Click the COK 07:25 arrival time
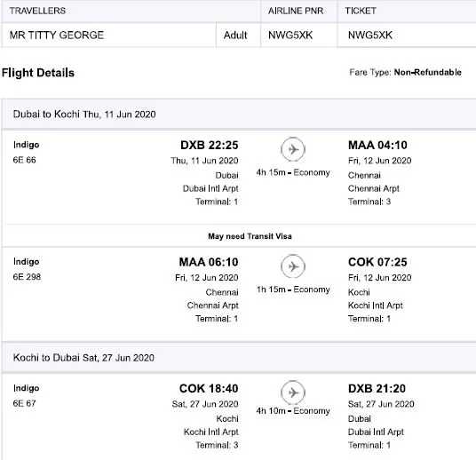This screenshot has width=476, height=460. [x=377, y=262]
